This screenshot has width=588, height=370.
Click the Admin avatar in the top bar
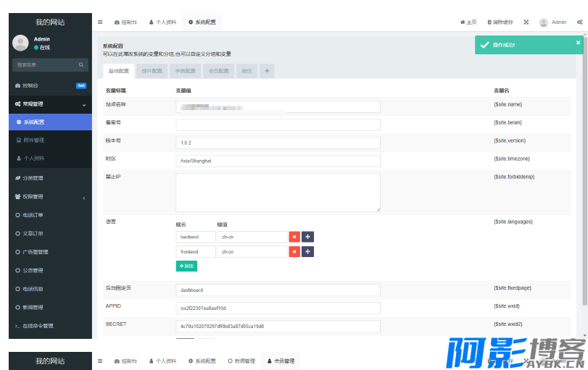pos(544,22)
